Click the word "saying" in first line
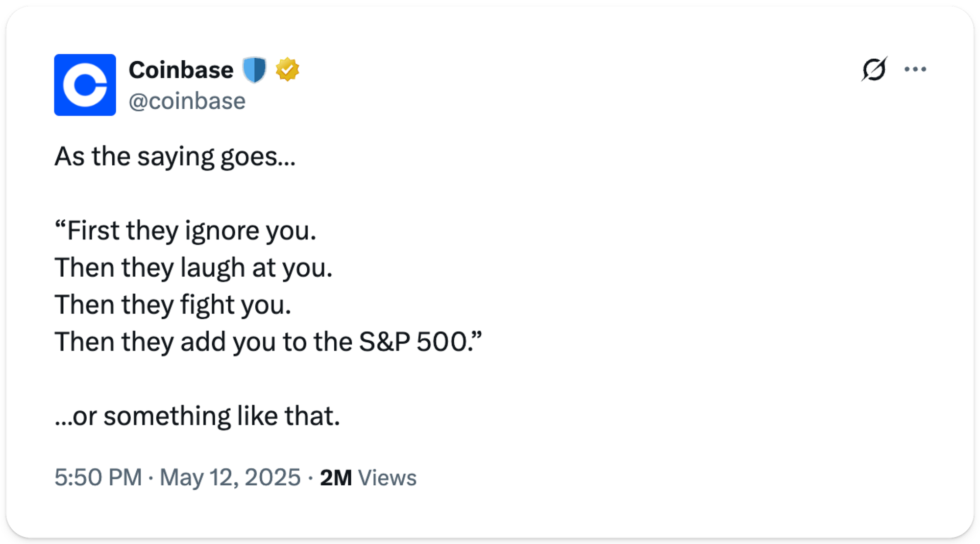Screen dimensions: 980x544 (x=175, y=157)
